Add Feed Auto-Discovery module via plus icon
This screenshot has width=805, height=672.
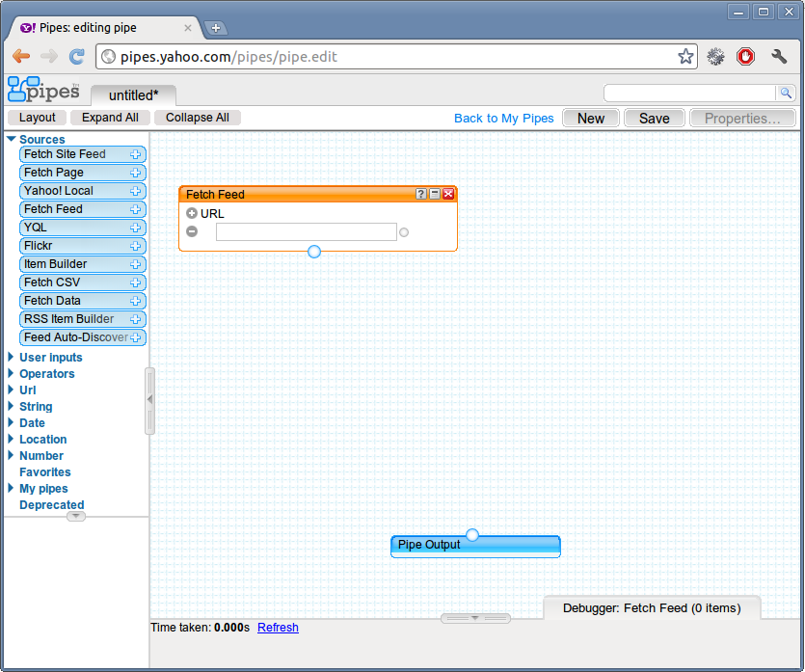136,337
